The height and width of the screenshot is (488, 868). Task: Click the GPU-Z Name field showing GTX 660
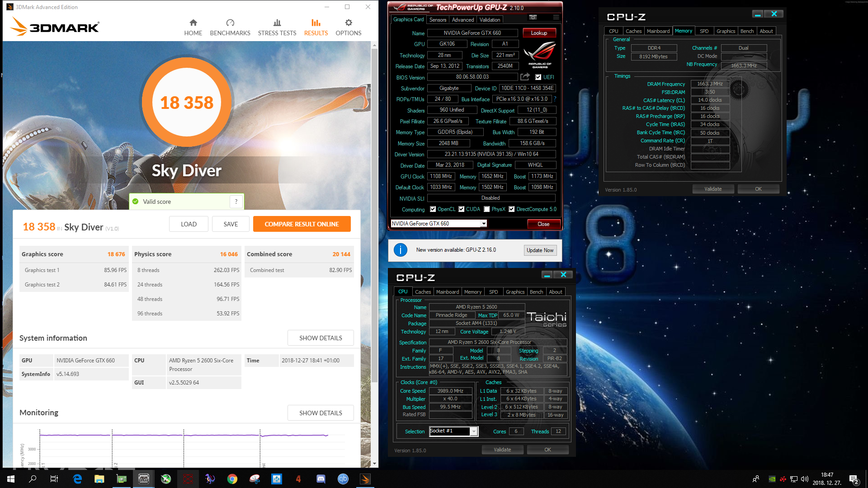[x=472, y=33]
